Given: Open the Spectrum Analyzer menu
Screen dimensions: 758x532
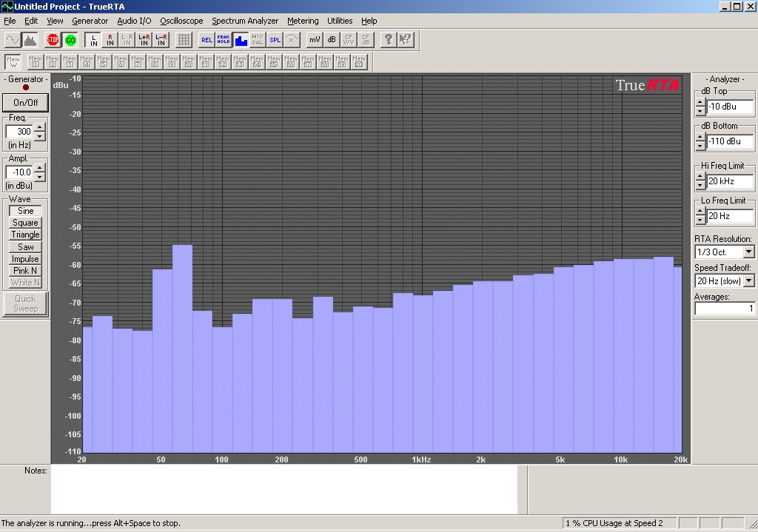Looking at the screenshot, I should click(x=245, y=21).
